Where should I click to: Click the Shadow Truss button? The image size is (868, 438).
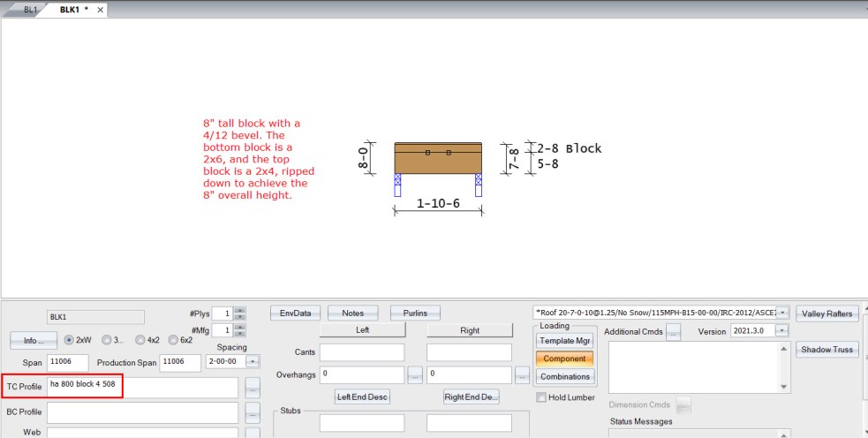pos(827,349)
